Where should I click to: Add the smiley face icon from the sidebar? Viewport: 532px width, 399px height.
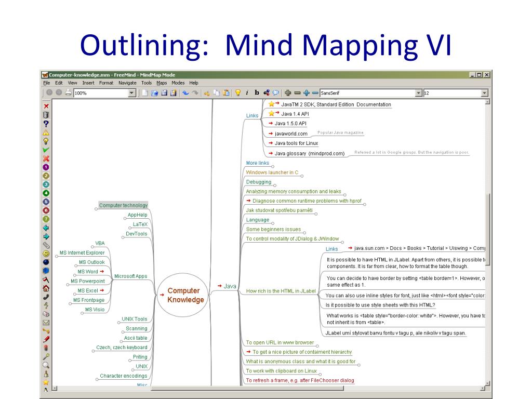[x=46, y=254]
